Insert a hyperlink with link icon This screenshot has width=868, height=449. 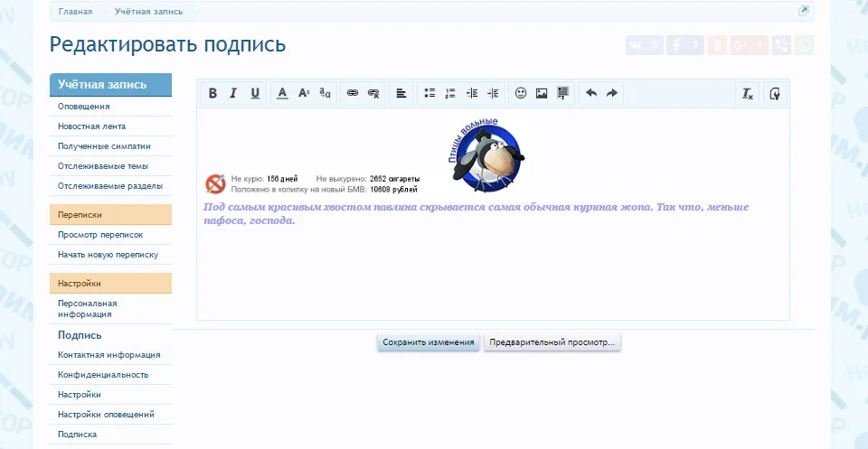click(x=353, y=93)
